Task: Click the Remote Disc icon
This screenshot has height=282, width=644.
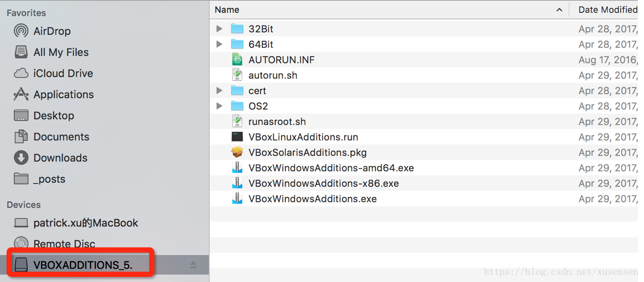Action: (21, 243)
